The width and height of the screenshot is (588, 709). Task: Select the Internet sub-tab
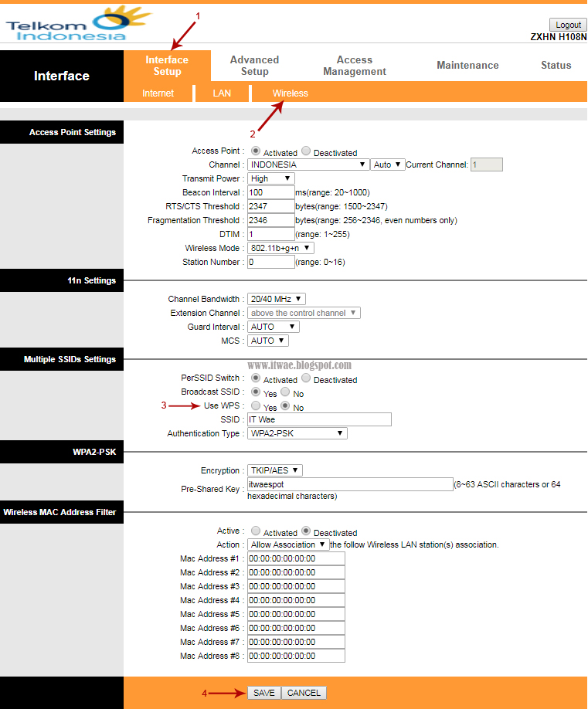158,93
